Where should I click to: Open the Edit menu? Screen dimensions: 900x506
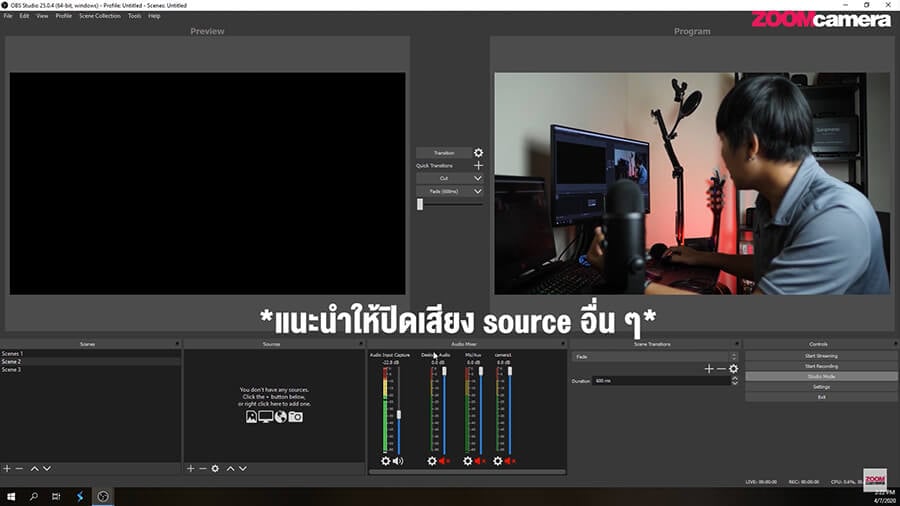pyautogui.click(x=24, y=16)
